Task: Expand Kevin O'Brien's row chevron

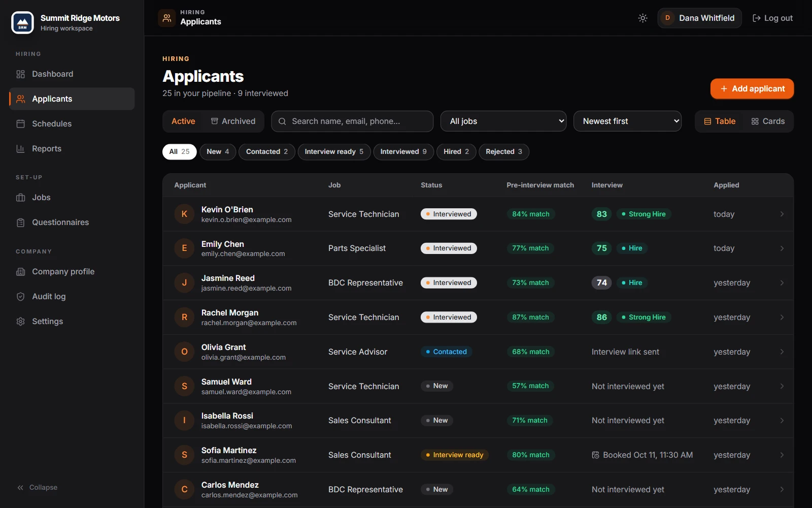Action: 782,214
